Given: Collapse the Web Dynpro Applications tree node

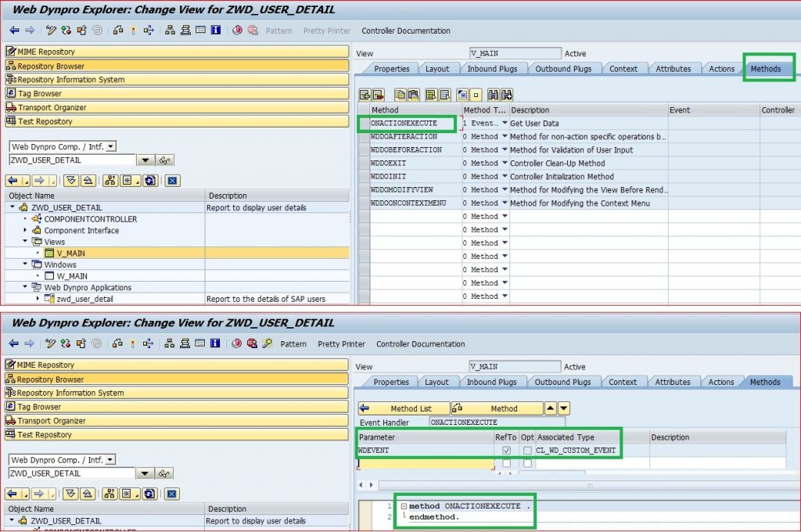Looking at the screenshot, I should pyautogui.click(x=25, y=287).
